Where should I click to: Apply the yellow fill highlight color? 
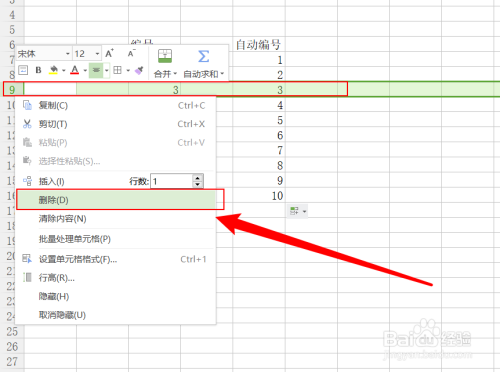point(53,70)
